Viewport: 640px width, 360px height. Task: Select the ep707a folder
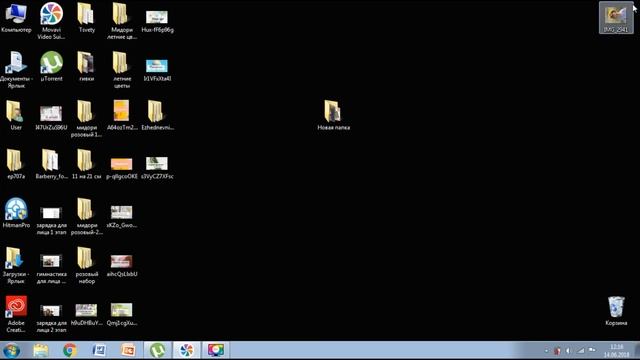pyautogui.click(x=16, y=164)
